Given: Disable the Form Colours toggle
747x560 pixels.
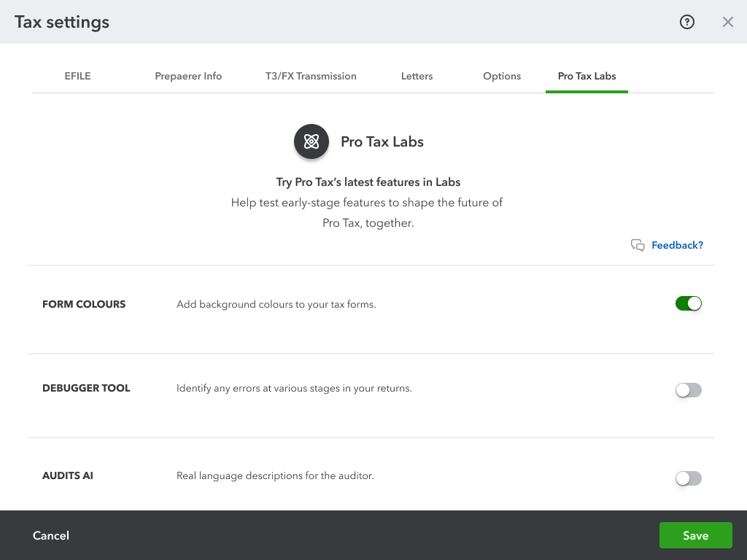Looking at the screenshot, I should click(689, 303).
